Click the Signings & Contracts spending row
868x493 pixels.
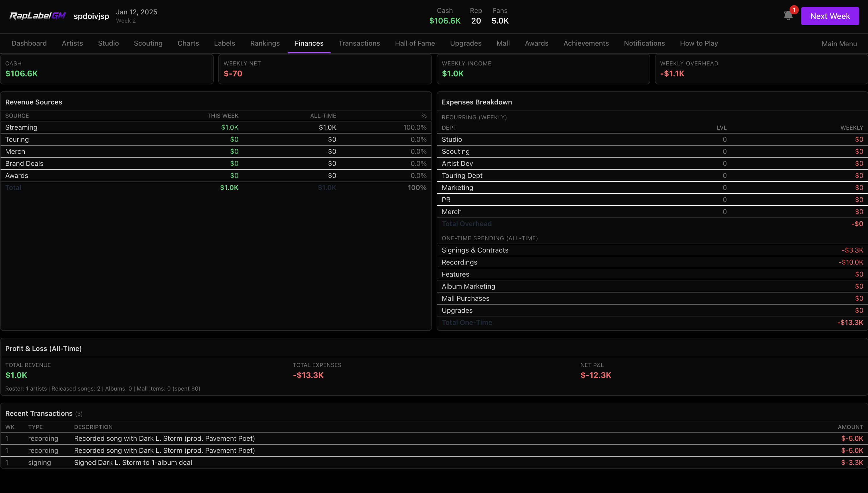coord(652,250)
